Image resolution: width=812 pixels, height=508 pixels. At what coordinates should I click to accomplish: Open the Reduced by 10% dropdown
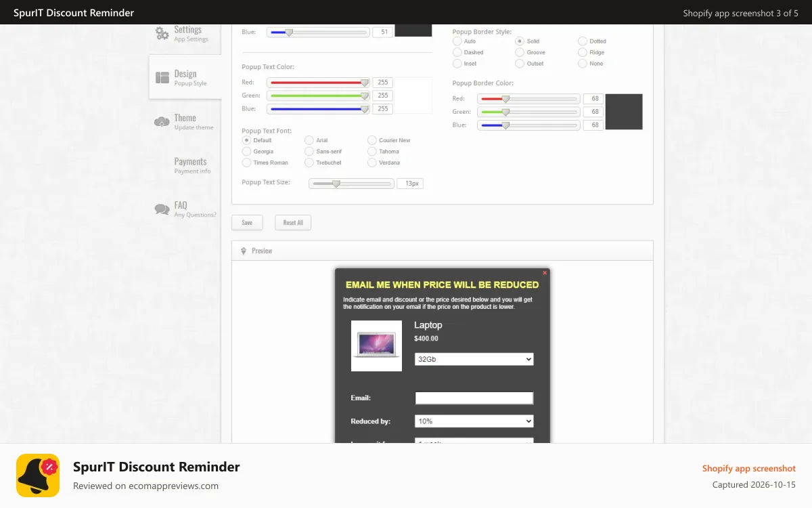coord(474,421)
